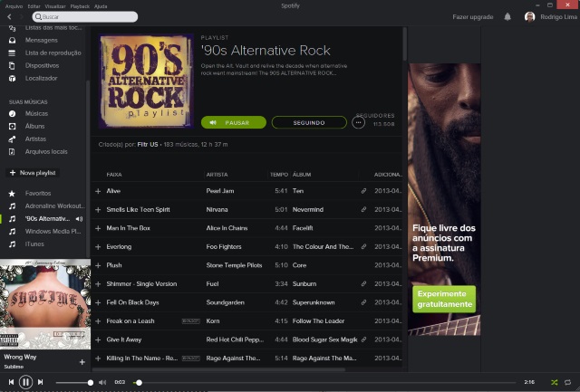The image size is (580, 392).
Task: Open playlist more options ellipsis
Action: click(x=358, y=122)
